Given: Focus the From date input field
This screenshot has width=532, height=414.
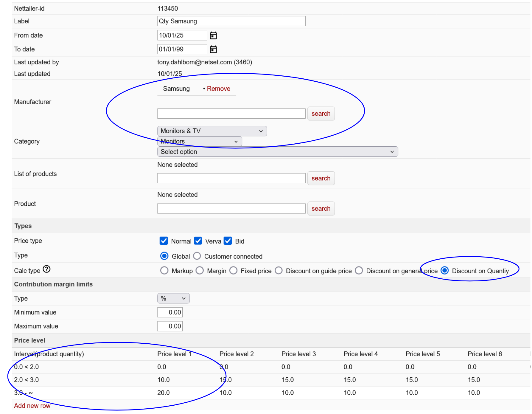Looking at the screenshot, I should 182,35.
